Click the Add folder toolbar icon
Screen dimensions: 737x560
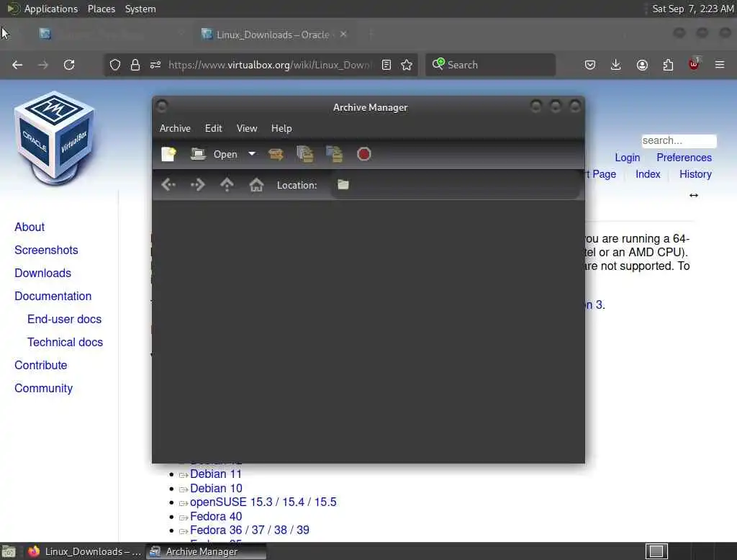(x=334, y=154)
